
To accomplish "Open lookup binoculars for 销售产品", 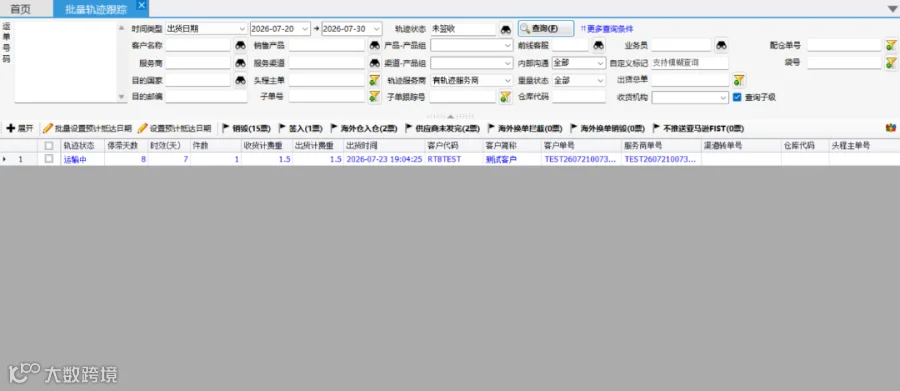I will pos(374,45).
